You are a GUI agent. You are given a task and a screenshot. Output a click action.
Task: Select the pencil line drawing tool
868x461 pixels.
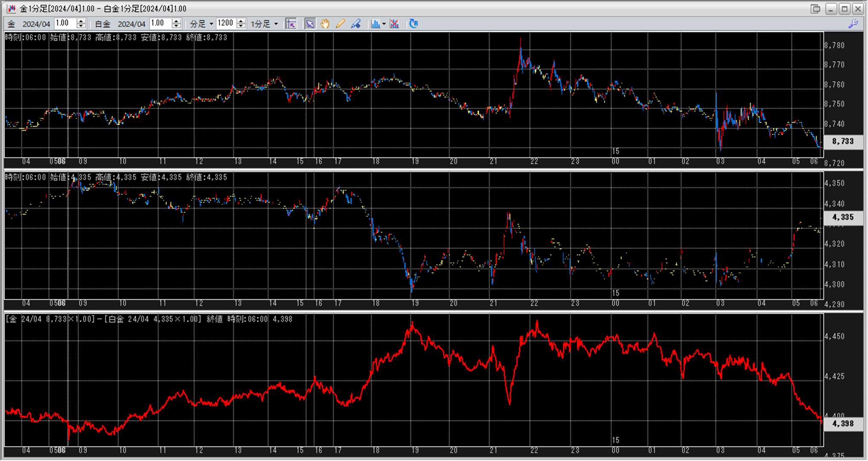coord(340,24)
